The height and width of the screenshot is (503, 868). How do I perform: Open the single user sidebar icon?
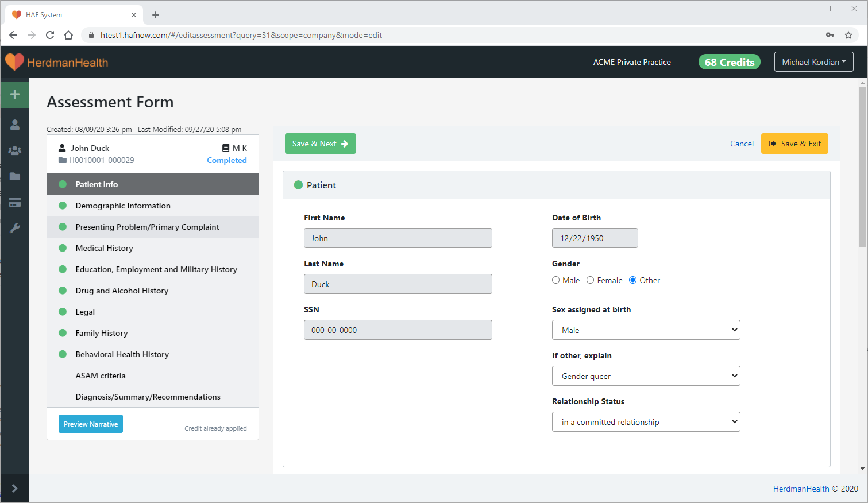15,125
